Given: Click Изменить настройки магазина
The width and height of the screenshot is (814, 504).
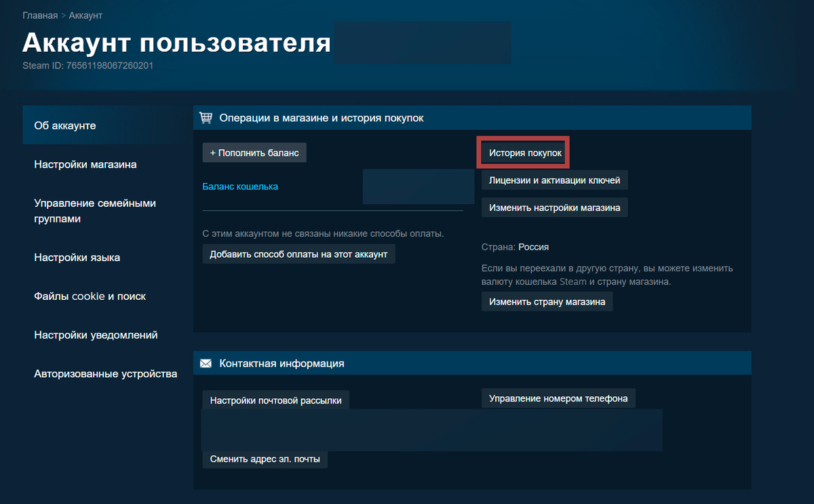Looking at the screenshot, I should [554, 207].
